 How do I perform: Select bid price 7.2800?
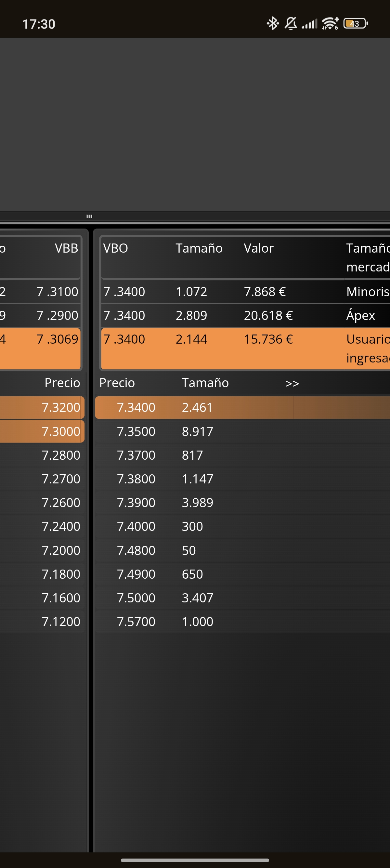click(61, 455)
